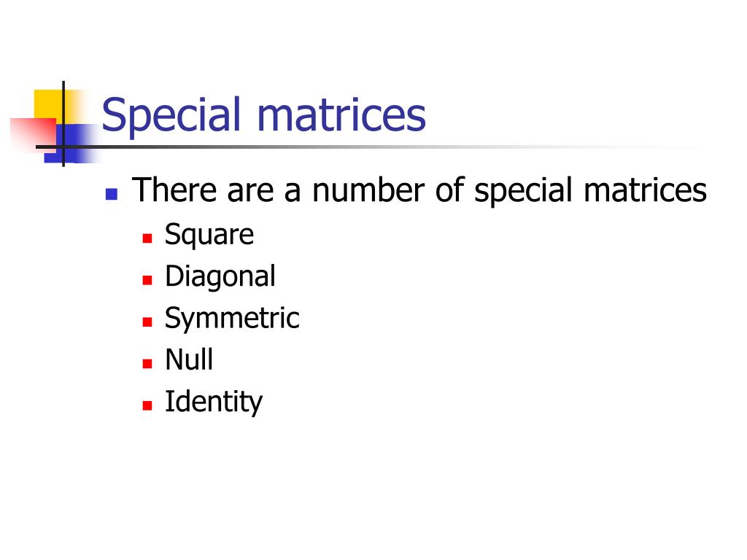Viewport: 747px width, 560px height.
Task: Click the red bullet beside Diagonal
Action: click(x=147, y=280)
